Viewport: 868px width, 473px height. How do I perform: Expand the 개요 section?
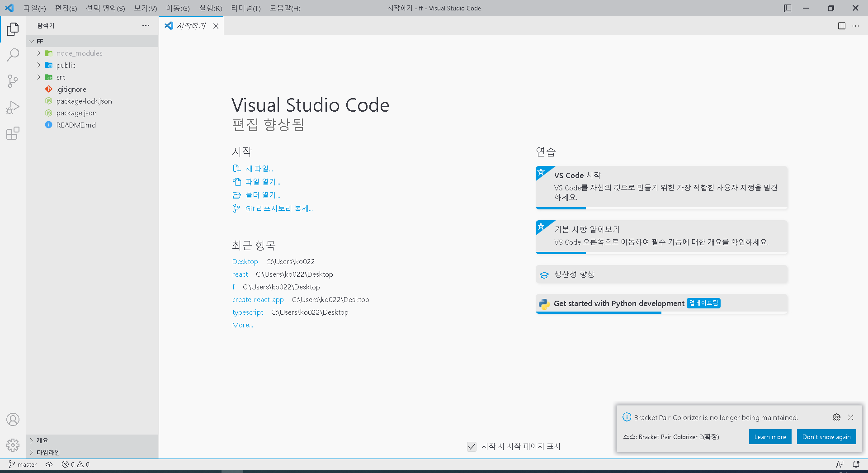[x=92, y=440]
